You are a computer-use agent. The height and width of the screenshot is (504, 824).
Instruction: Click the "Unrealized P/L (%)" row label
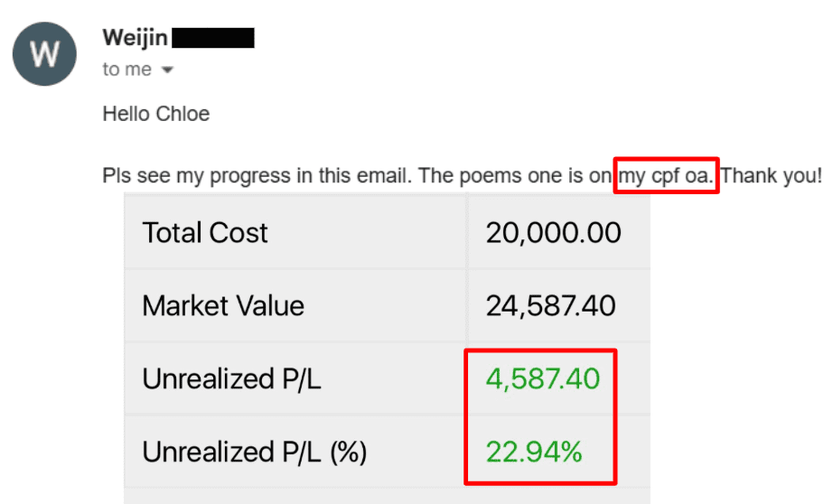click(x=254, y=452)
